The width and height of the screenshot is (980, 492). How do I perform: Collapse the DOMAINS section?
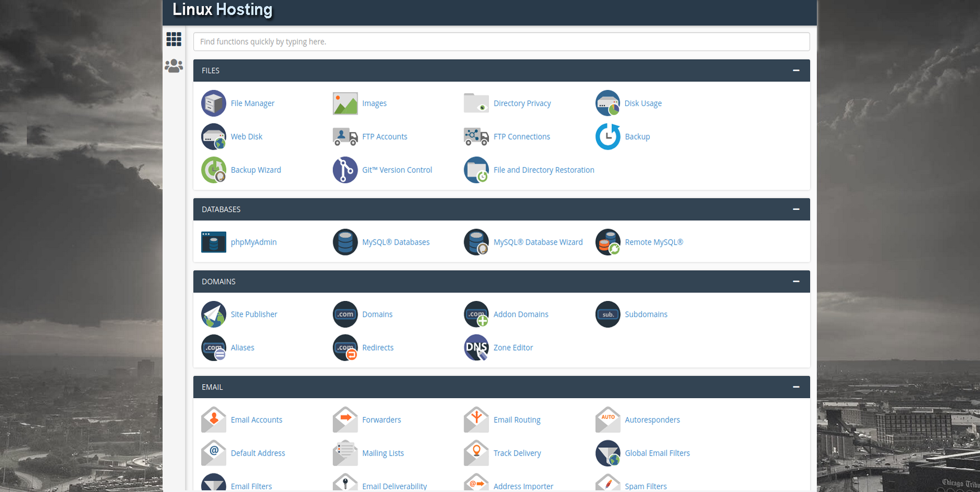[x=796, y=281]
